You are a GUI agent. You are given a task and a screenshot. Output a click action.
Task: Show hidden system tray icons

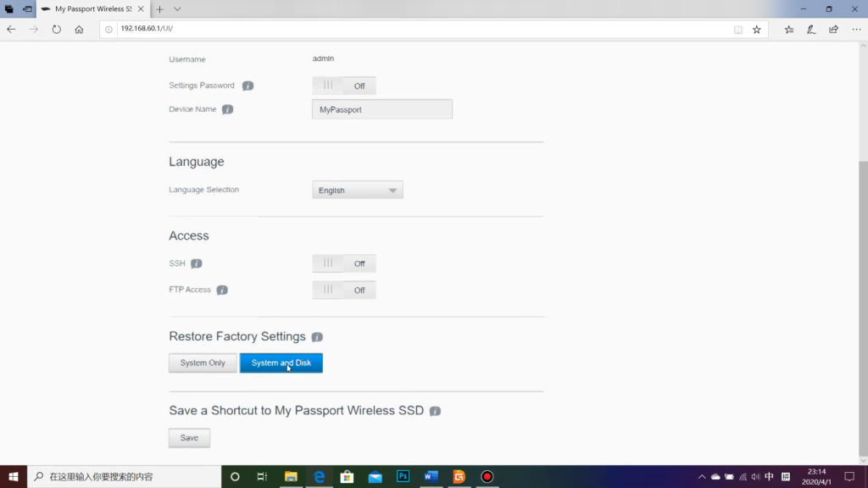click(x=701, y=476)
